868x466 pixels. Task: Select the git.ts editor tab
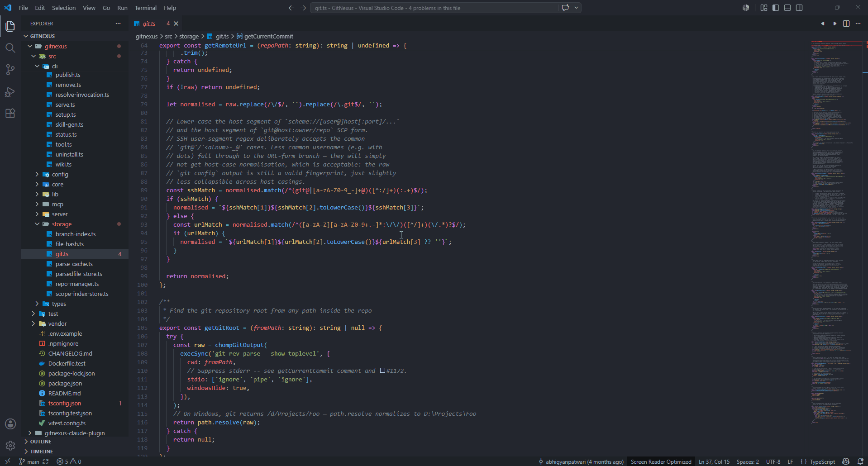pyautogui.click(x=156, y=24)
